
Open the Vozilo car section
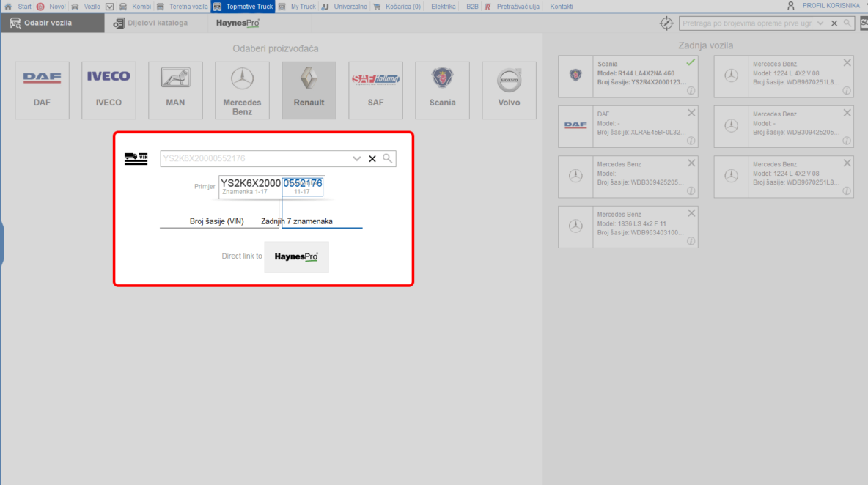pos(86,7)
